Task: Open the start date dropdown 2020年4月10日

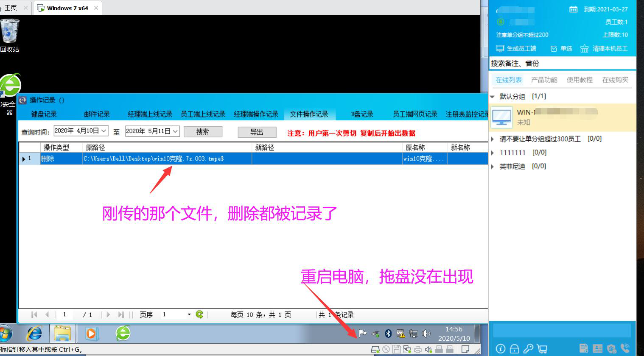Action: tap(104, 131)
